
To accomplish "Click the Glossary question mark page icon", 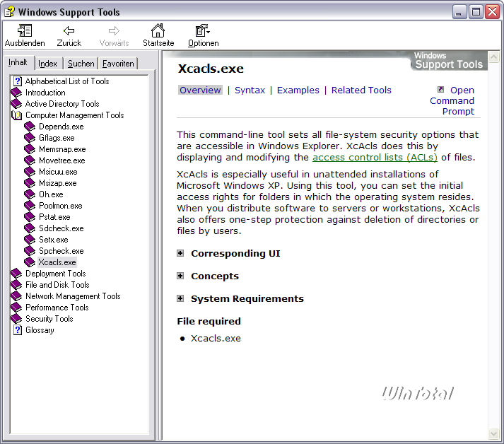I will point(17,330).
